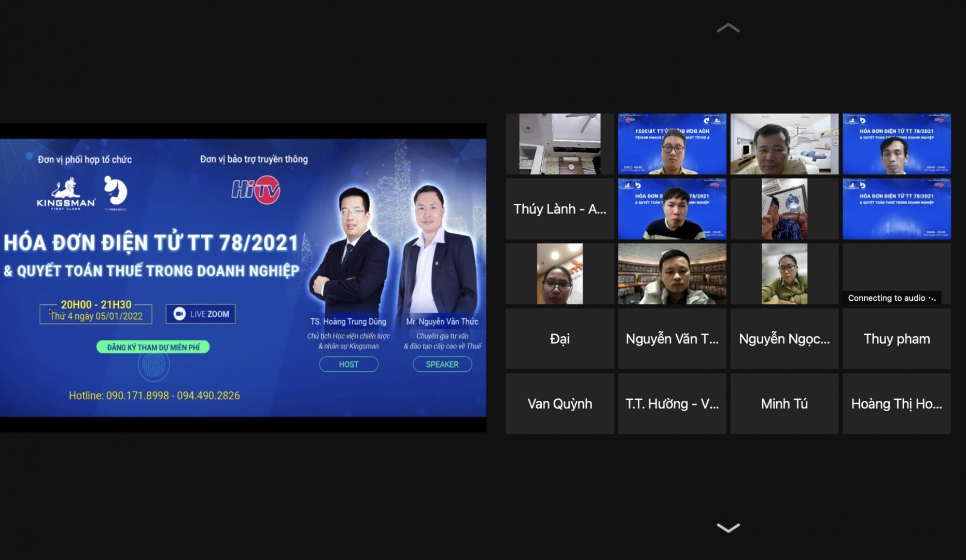
Task: Click the HOST label button
Action: tap(348, 365)
